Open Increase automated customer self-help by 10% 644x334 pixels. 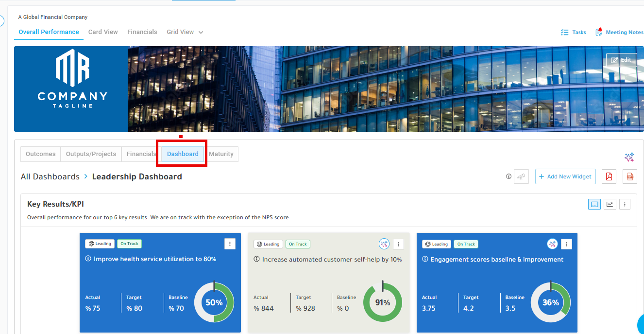click(332, 260)
